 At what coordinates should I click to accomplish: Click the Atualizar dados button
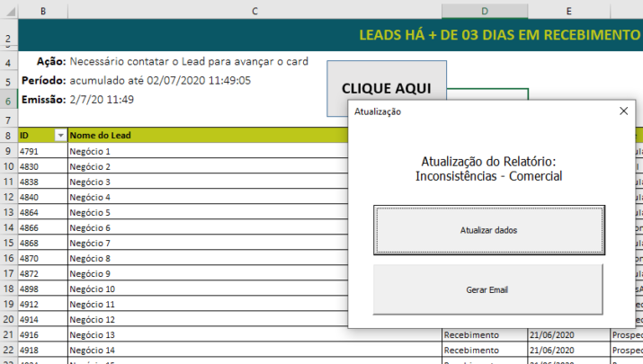(488, 230)
